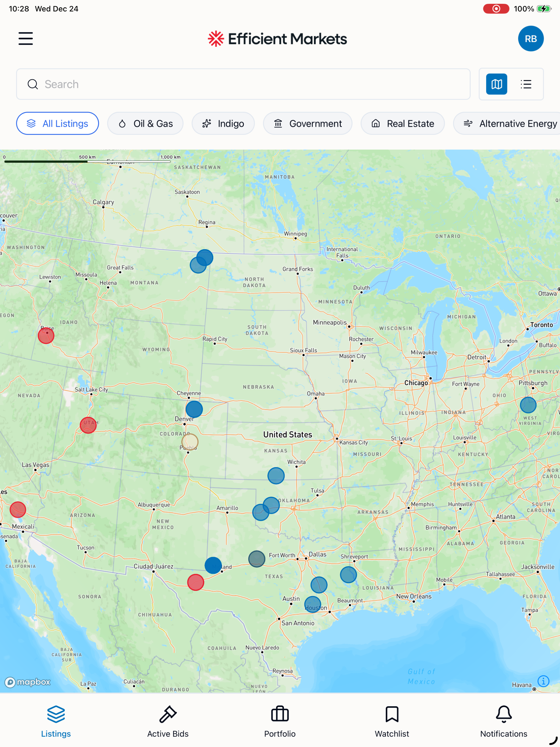The height and width of the screenshot is (747, 560).
Task: Tap the Government building icon
Action: (278, 124)
